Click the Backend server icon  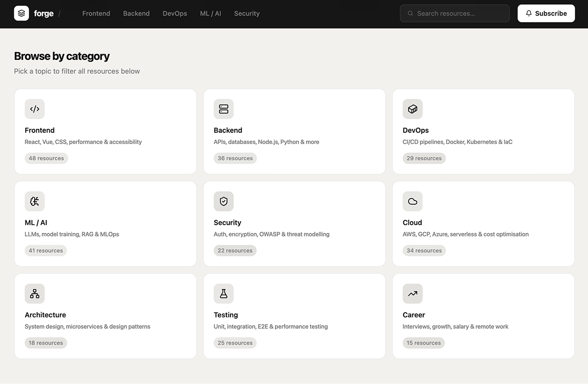tap(224, 109)
